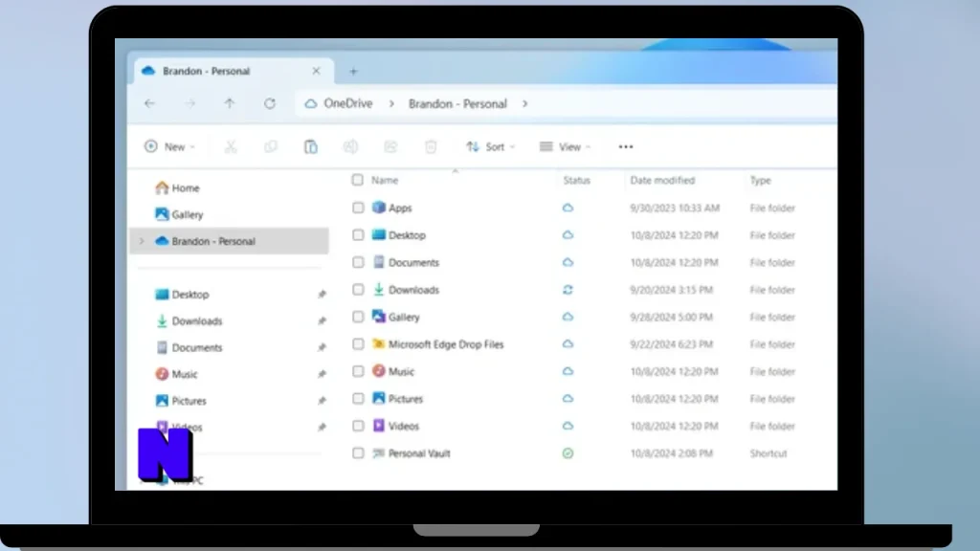Click the Back navigation arrow

pyautogui.click(x=149, y=103)
